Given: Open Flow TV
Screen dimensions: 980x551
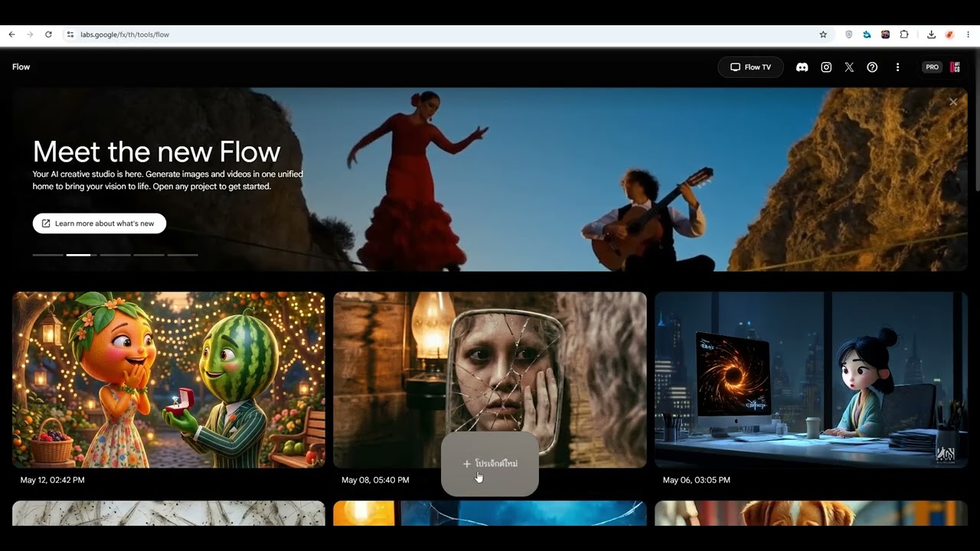Looking at the screenshot, I should click(x=750, y=67).
